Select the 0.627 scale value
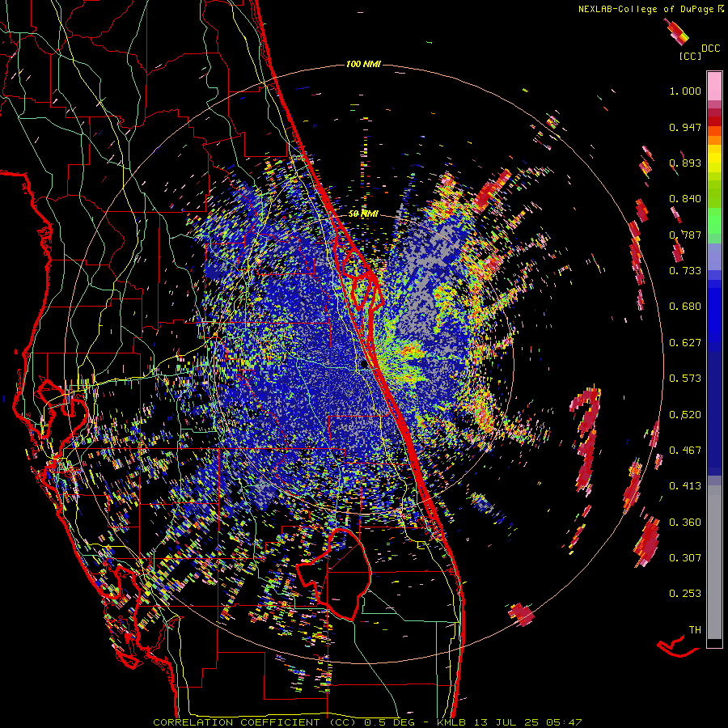Image resolution: width=728 pixels, height=728 pixels. click(685, 343)
